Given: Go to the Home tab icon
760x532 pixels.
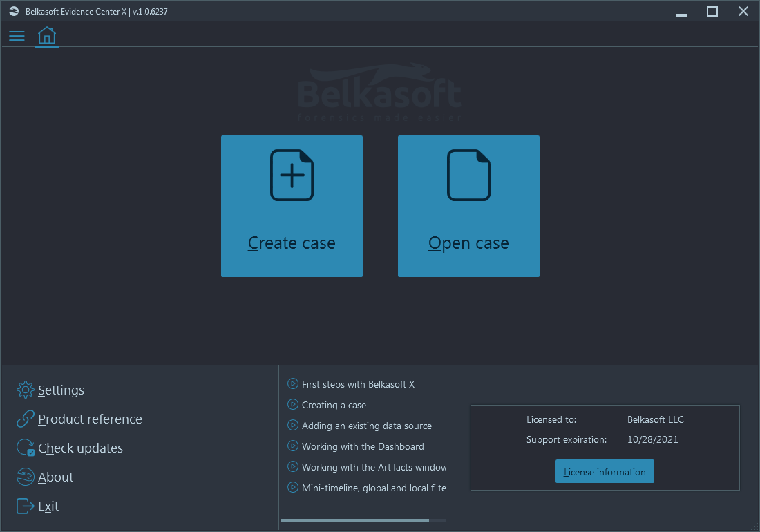Looking at the screenshot, I should (x=47, y=35).
